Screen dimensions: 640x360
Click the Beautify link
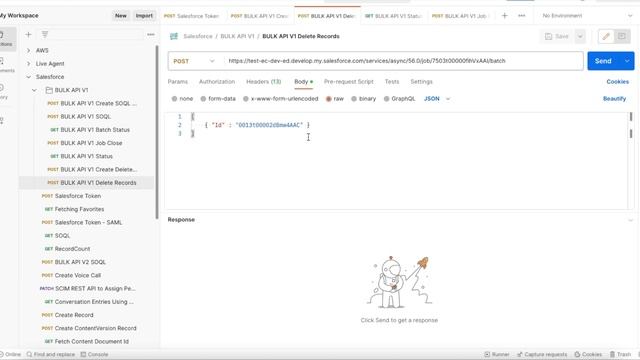(614, 99)
